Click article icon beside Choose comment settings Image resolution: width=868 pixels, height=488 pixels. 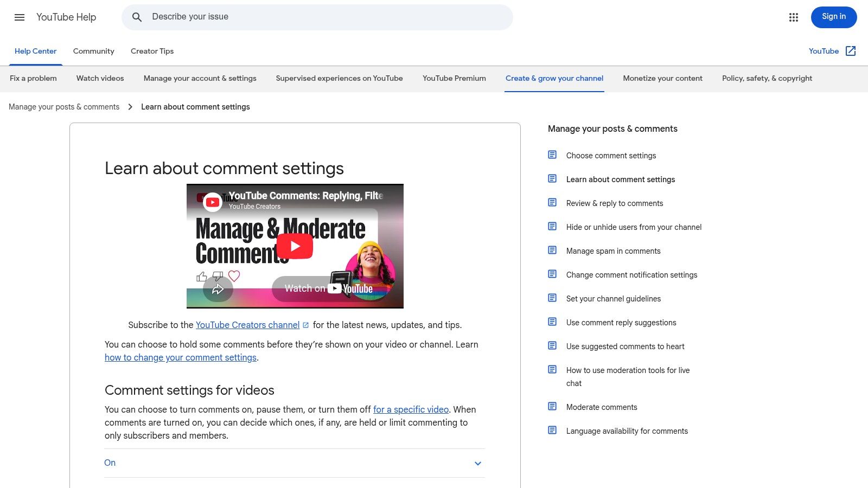[x=552, y=155]
